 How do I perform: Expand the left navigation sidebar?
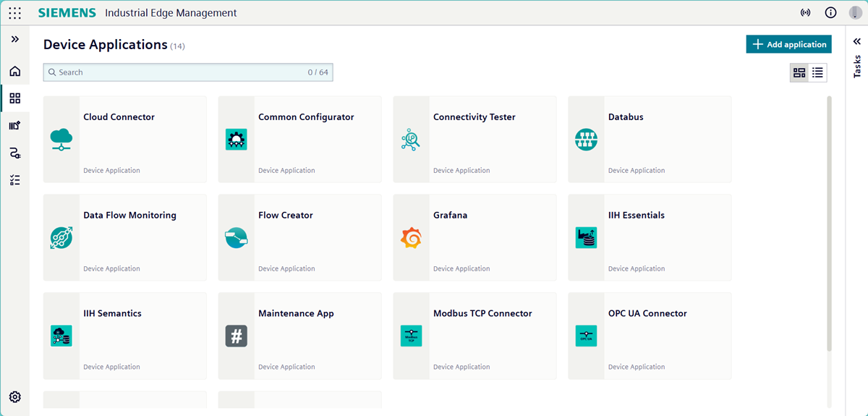pyautogui.click(x=14, y=39)
